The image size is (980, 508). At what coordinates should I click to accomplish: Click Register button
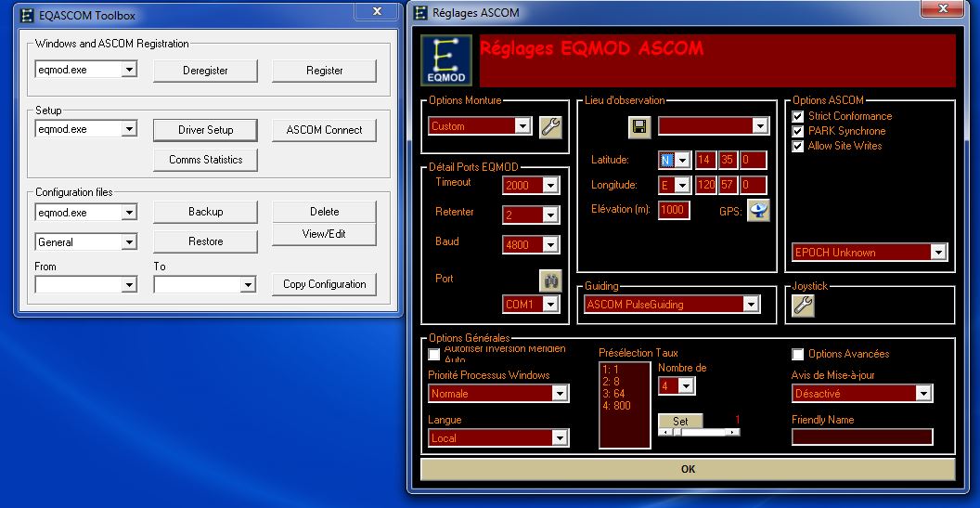pyautogui.click(x=325, y=71)
